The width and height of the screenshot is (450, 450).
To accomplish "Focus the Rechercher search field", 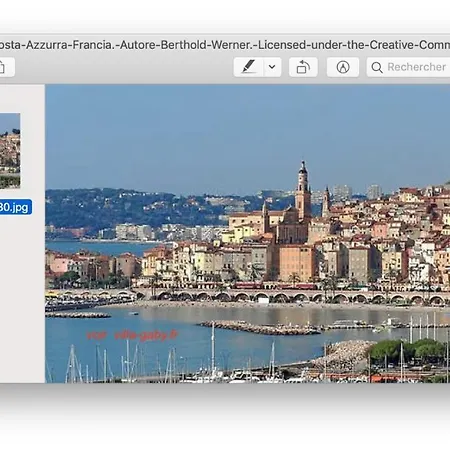I will coord(408,67).
